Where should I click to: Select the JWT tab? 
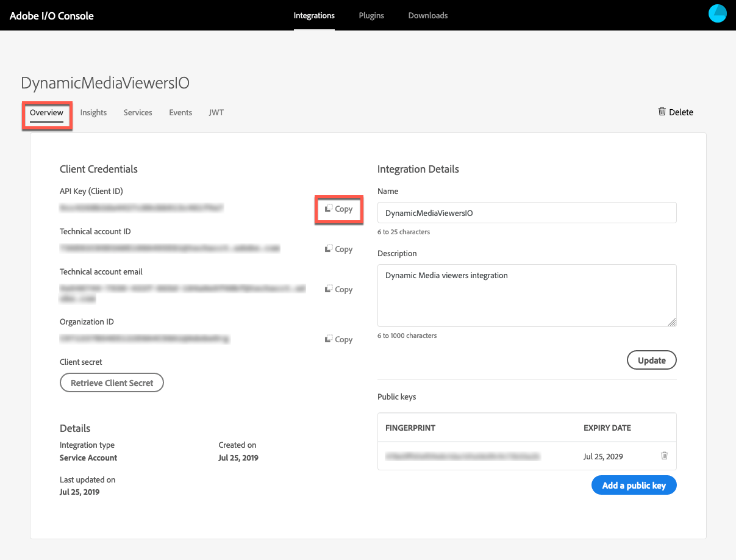216,113
